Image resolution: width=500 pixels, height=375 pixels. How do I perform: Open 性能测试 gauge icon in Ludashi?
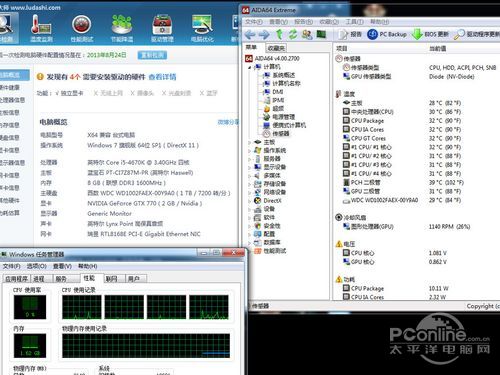[x=82, y=28]
